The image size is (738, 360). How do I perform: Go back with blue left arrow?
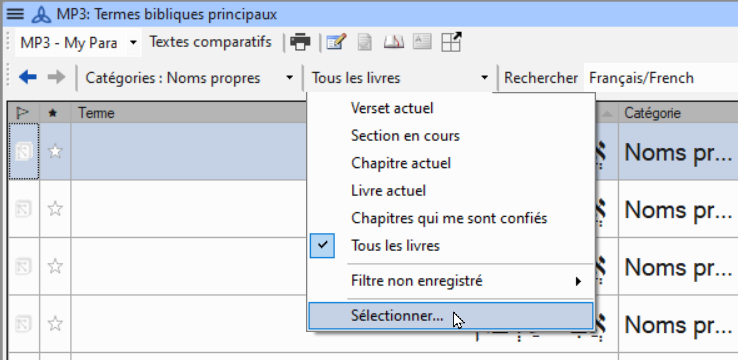[28, 77]
